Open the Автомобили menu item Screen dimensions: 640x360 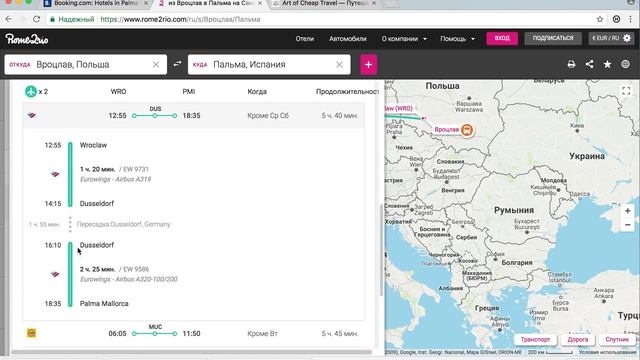(x=348, y=39)
